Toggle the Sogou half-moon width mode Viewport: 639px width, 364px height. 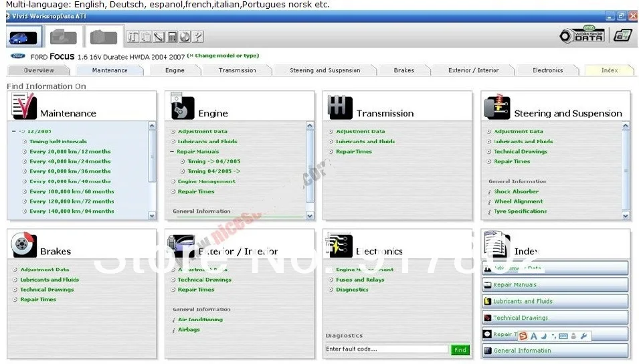pyautogui.click(x=543, y=336)
